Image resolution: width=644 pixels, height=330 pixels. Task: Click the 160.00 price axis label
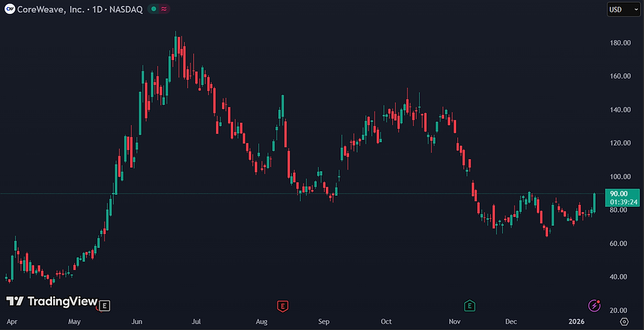[x=620, y=76]
